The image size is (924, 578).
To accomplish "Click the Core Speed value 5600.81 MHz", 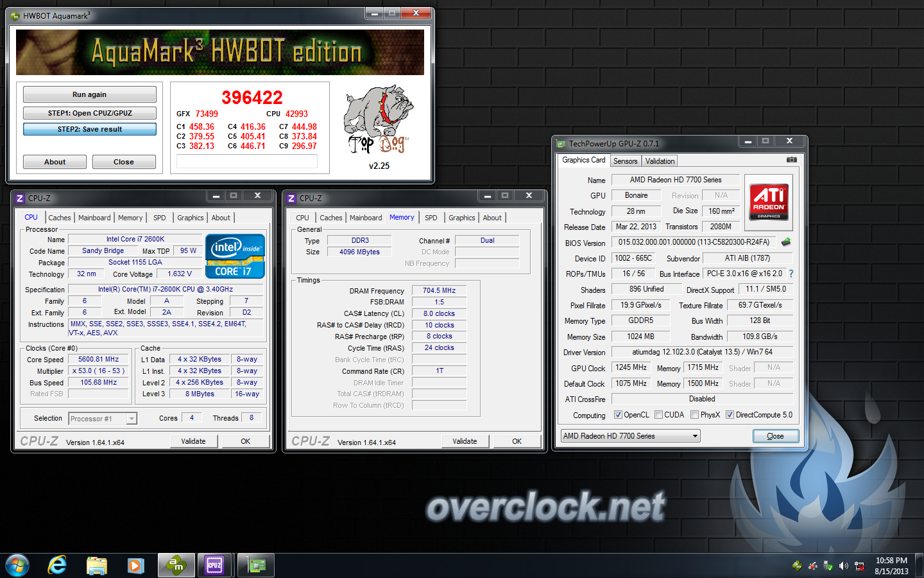I will (99, 360).
